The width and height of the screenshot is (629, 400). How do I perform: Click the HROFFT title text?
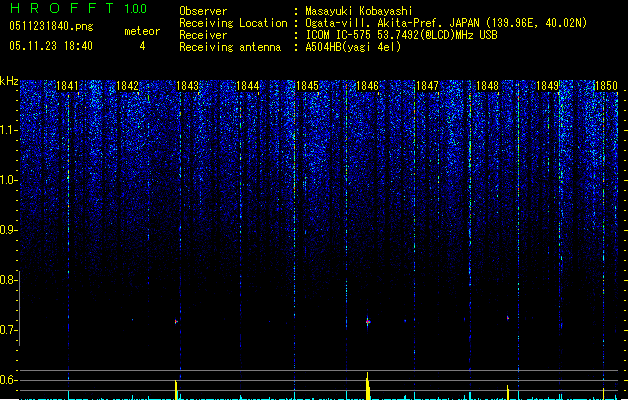[x=62, y=8]
